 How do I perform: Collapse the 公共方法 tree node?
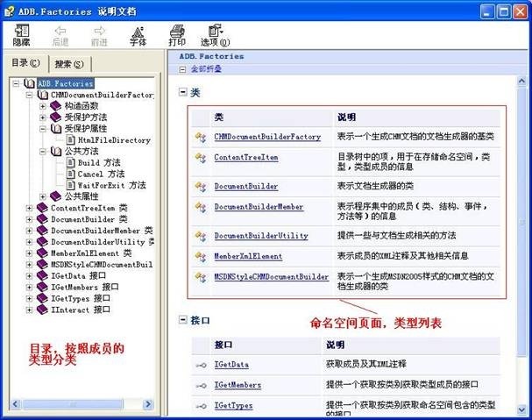click(x=43, y=151)
